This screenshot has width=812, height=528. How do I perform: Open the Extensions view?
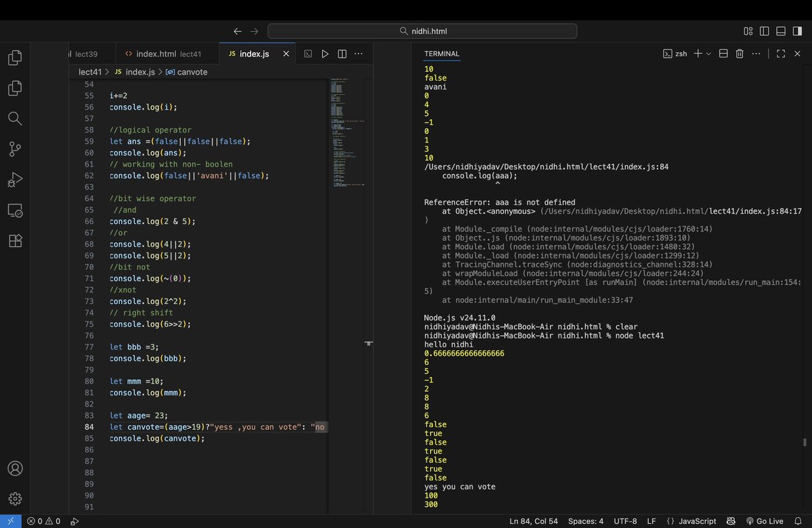pyautogui.click(x=15, y=240)
